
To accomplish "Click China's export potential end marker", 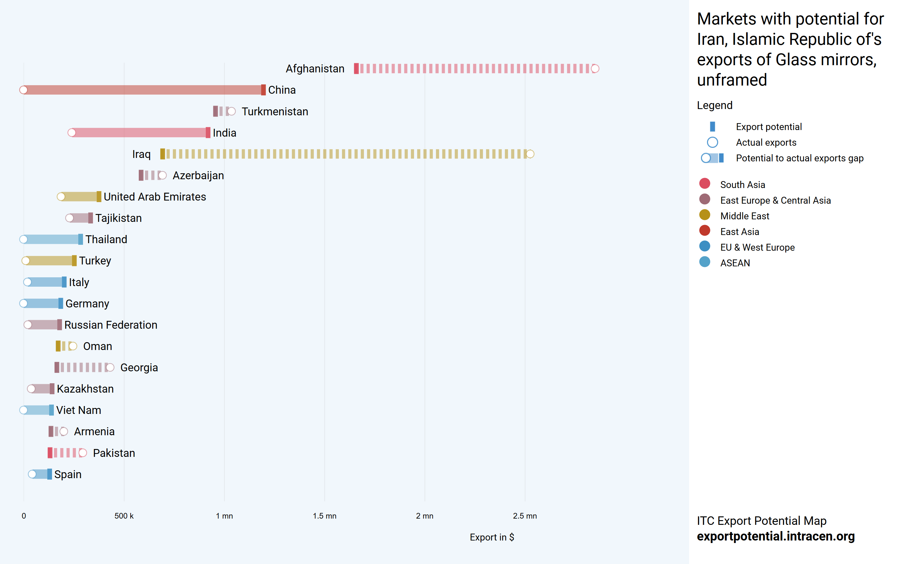I will 263,90.
